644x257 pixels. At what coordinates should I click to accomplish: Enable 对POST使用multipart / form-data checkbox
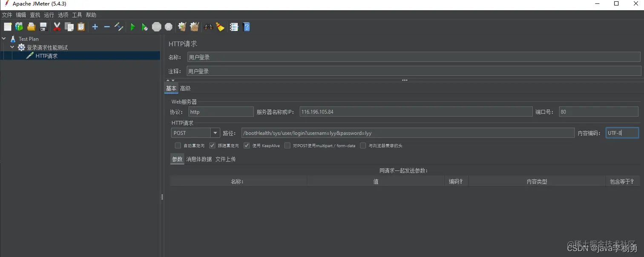(x=287, y=146)
